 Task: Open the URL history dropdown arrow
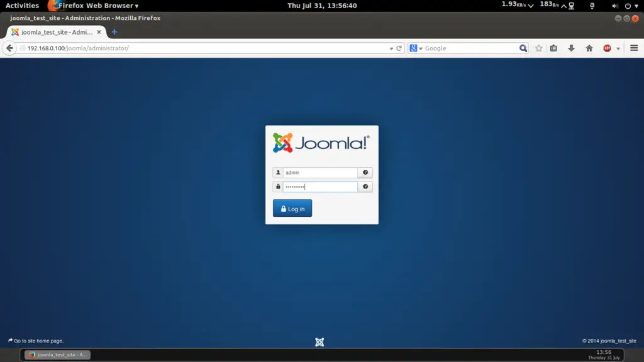point(391,48)
